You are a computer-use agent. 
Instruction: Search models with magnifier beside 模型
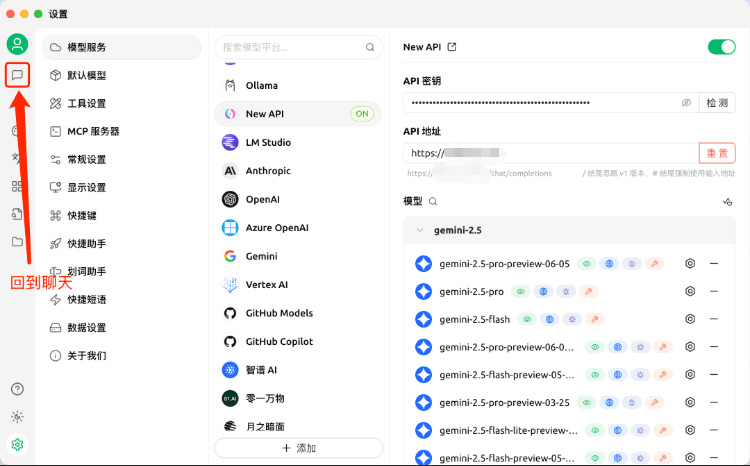[433, 201]
